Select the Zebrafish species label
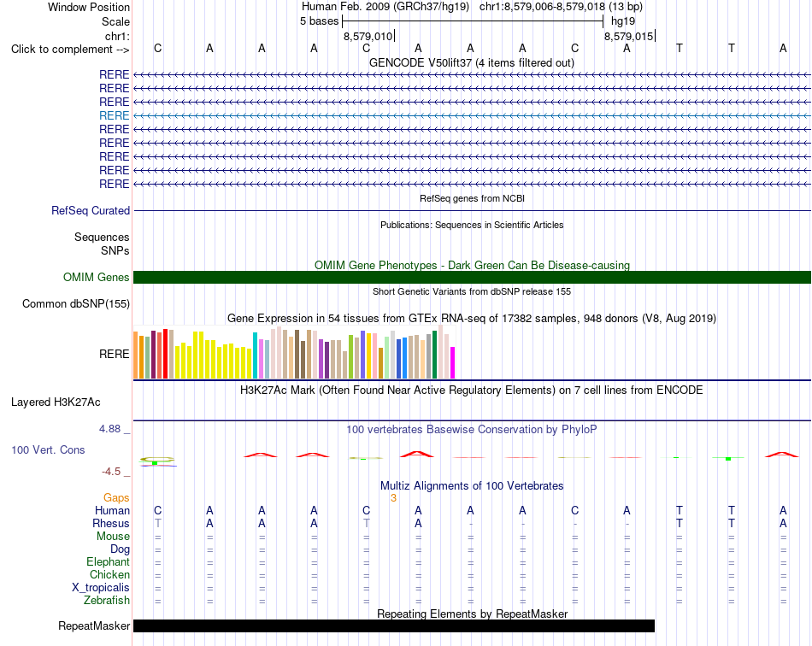Image resolution: width=812 pixels, height=646 pixels. click(107, 601)
